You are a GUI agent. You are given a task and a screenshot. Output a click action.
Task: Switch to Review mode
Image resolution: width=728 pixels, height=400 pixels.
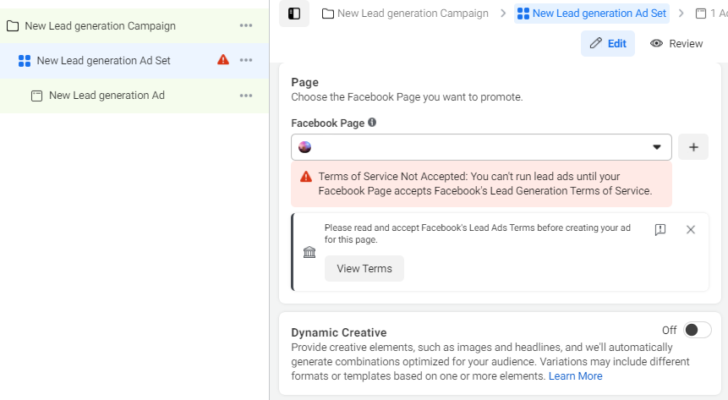tap(676, 44)
